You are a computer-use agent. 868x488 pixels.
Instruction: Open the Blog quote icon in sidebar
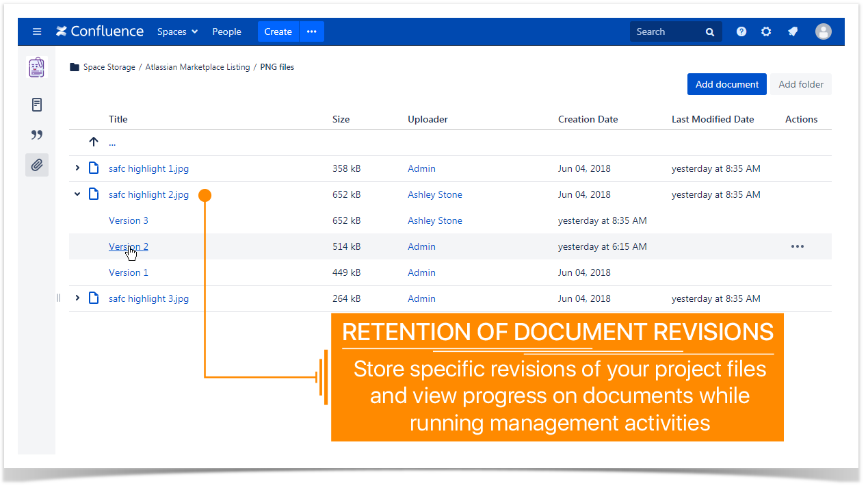click(x=37, y=135)
